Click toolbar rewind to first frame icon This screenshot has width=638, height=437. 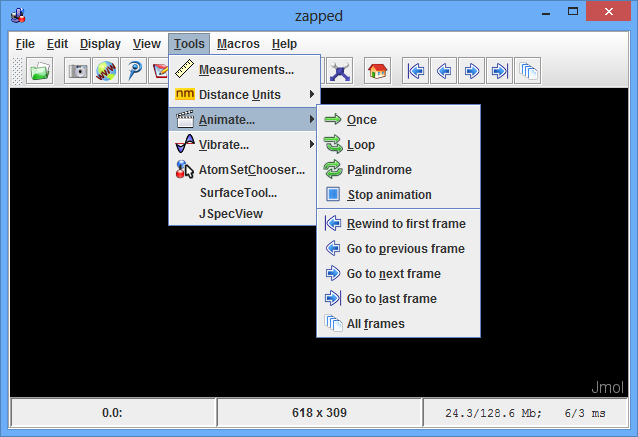click(415, 71)
